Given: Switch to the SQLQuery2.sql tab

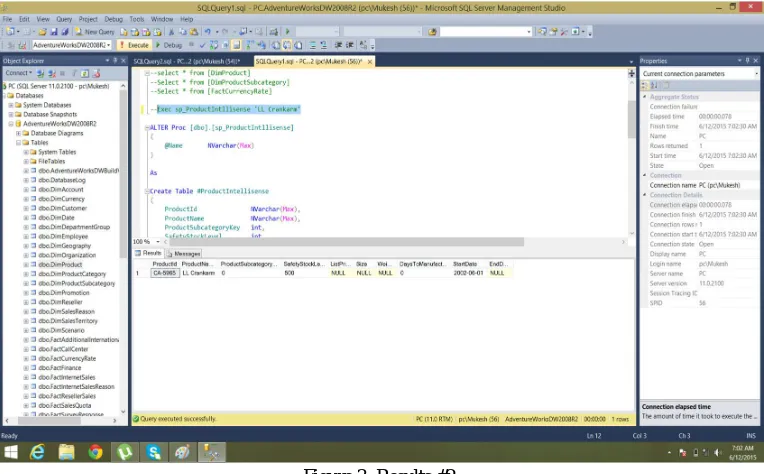Looking at the screenshot, I should click(x=187, y=61).
